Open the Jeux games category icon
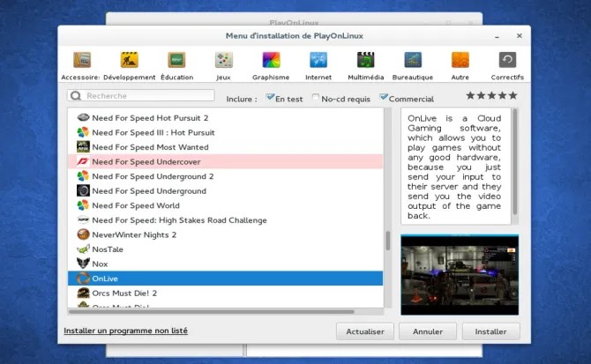Screen dimensions: 591x364 pyautogui.click(x=223, y=60)
